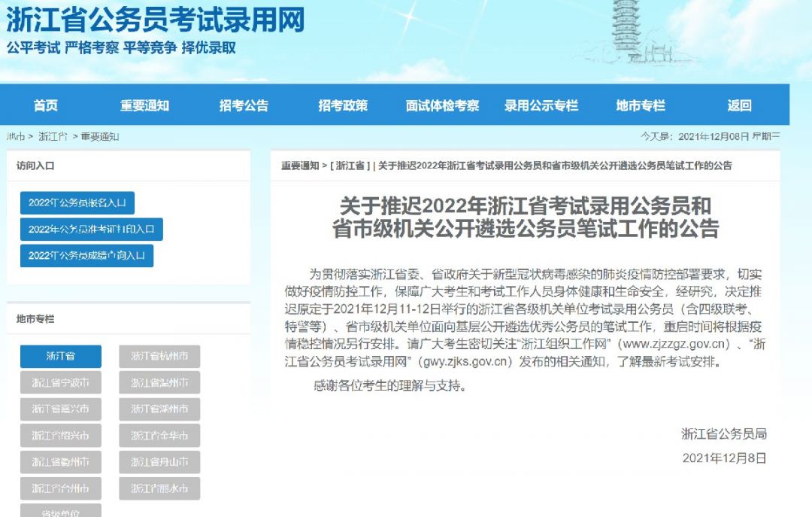Click 重要通知 in the article breadcrumb
Viewport: 812px width, 517px height.
300,166
